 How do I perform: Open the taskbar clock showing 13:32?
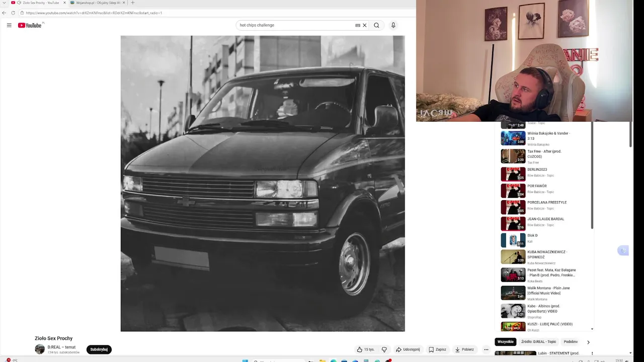click(619, 360)
